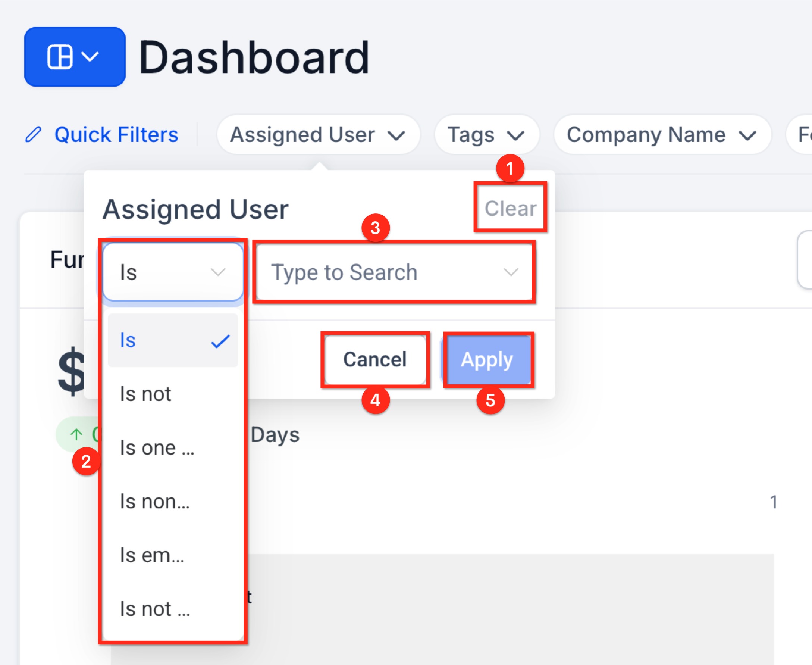Image resolution: width=812 pixels, height=665 pixels.
Task: Click chevron in Type to Search box
Action: click(511, 272)
